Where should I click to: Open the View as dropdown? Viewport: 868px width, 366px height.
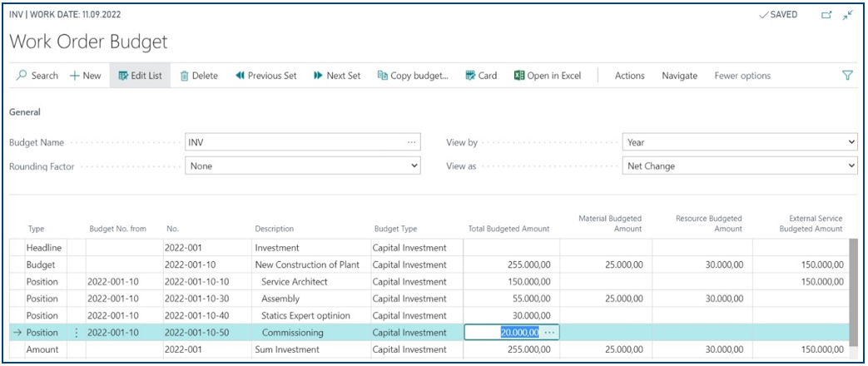pyautogui.click(x=740, y=166)
